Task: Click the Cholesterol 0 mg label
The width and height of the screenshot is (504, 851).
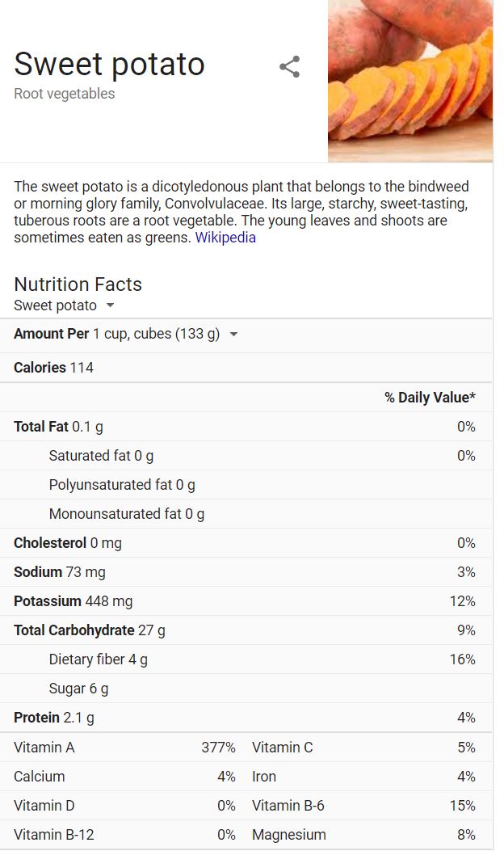Action: (x=68, y=543)
